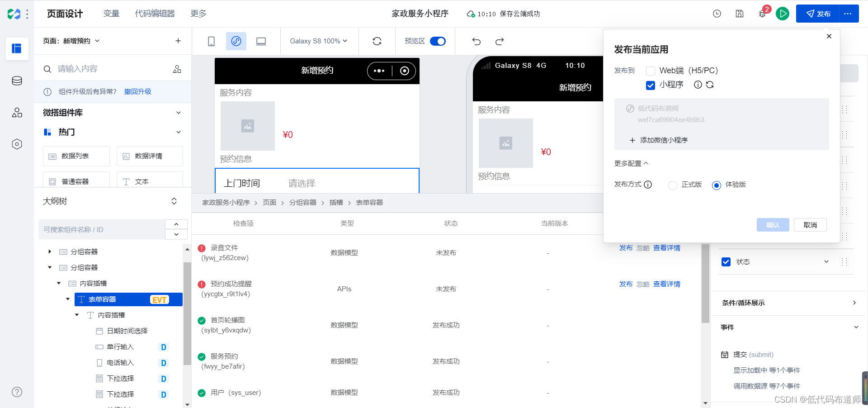Open the 代码编辑器 tab
868x408 pixels.
coord(155,14)
